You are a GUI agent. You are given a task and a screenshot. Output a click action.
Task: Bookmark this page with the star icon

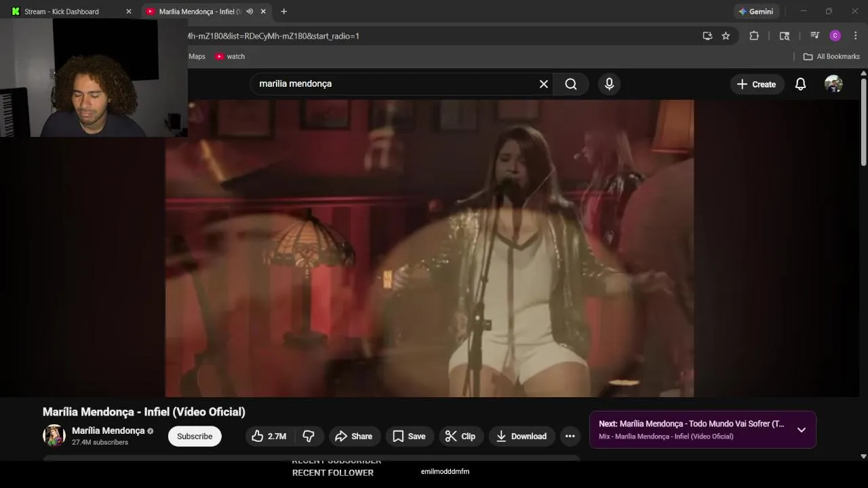(726, 36)
